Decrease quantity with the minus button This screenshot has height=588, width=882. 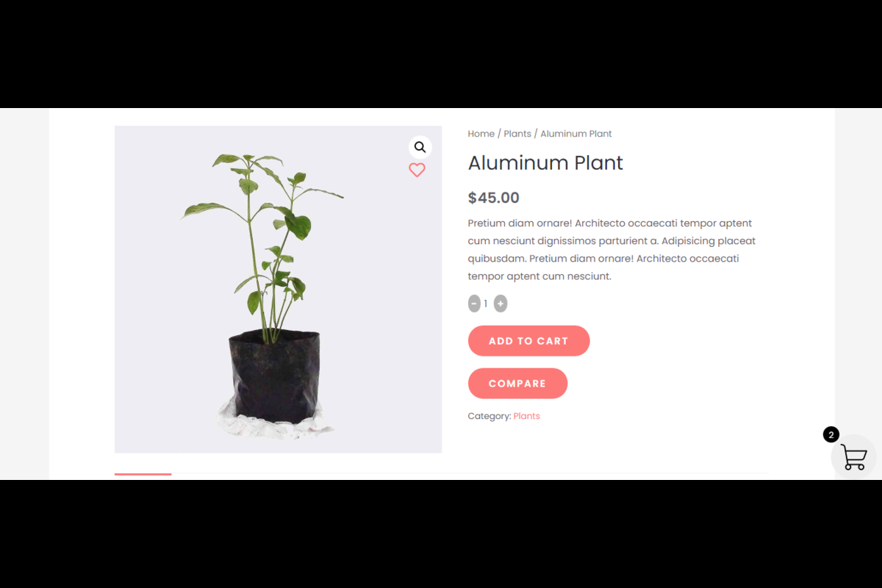[x=474, y=304]
